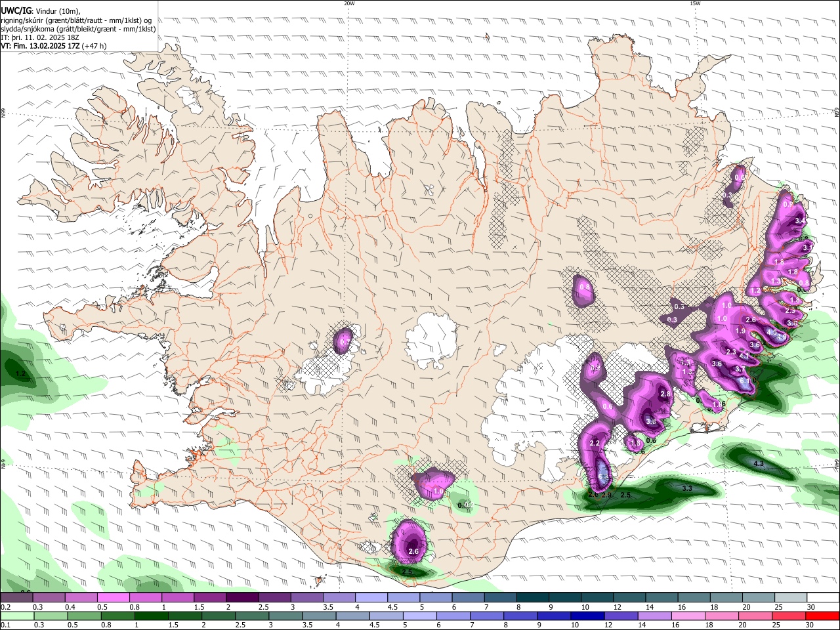Click the 2.8 snowfall value label
This screenshot has width=840, height=630.
point(665,394)
